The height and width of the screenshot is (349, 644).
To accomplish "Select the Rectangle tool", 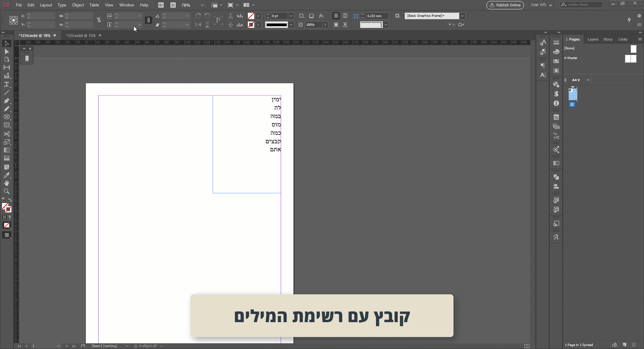I will [x=7, y=125].
